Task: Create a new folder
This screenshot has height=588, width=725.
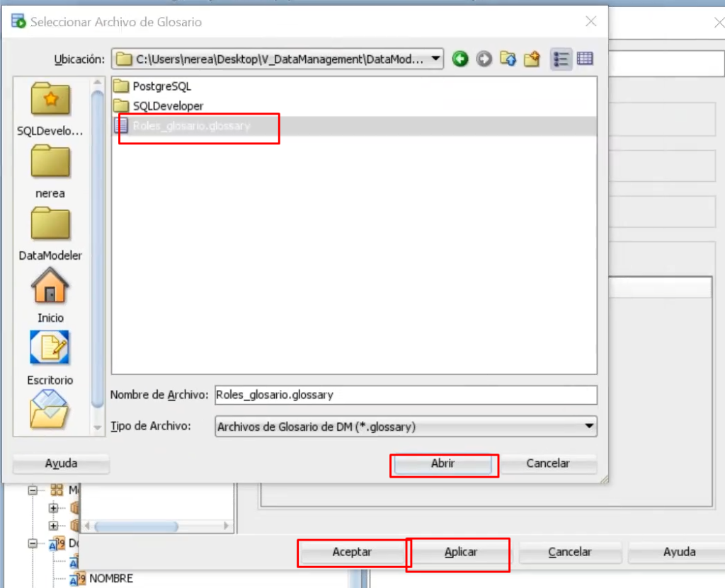Action: 532,59
